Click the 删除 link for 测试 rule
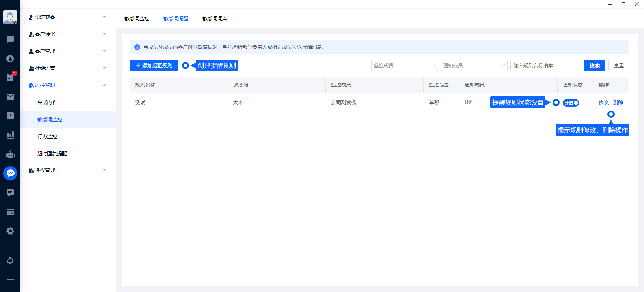The height and width of the screenshot is (292, 644). point(618,102)
